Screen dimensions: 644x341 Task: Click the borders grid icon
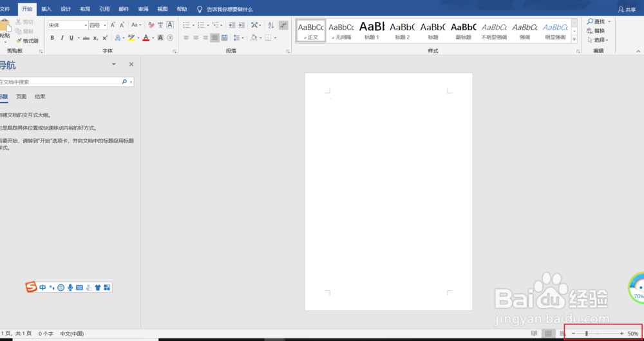pos(268,38)
